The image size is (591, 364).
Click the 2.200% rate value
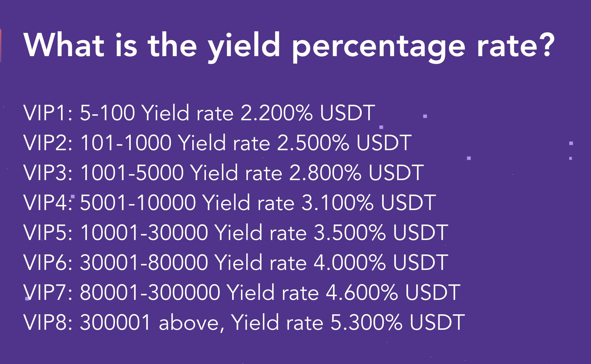(x=277, y=113)
